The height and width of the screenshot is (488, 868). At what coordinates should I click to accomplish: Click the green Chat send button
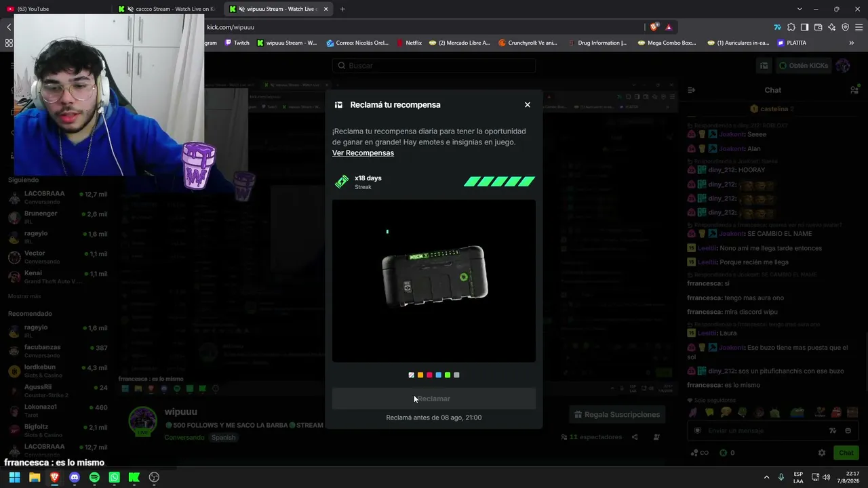pyautogui.click(x=846, y=453)
